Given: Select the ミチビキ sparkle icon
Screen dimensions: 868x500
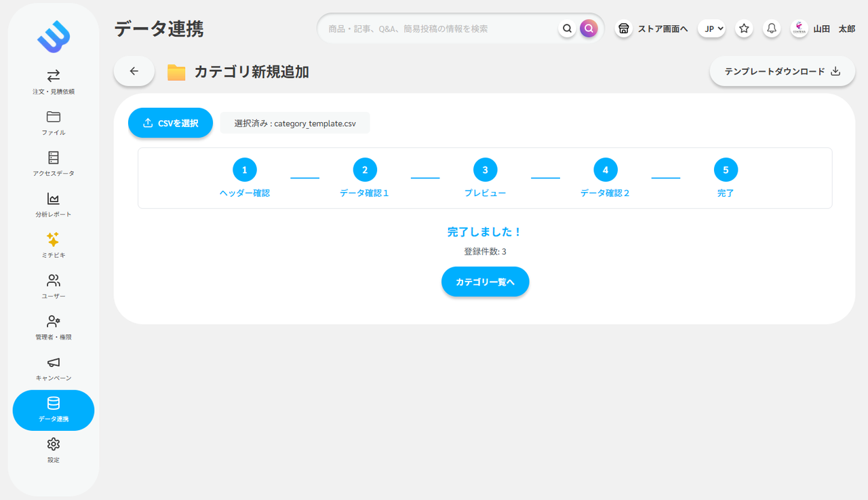Looking at the screenshot, I should (x=54, y=239).
